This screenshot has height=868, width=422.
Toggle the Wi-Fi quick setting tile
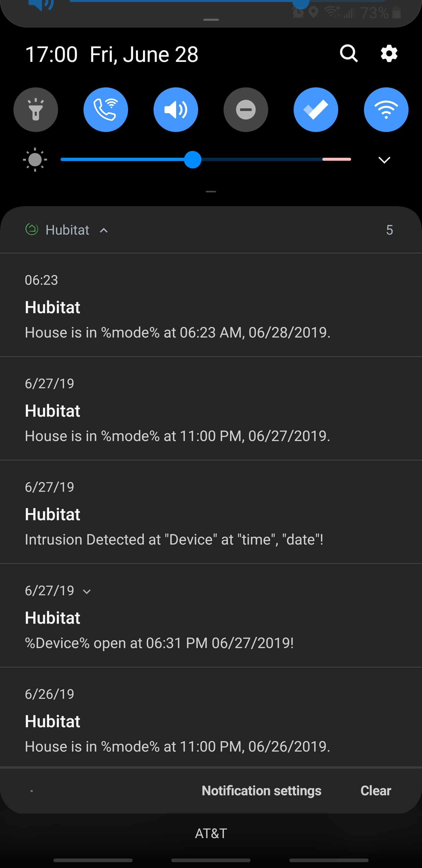(x=386, y=109)
